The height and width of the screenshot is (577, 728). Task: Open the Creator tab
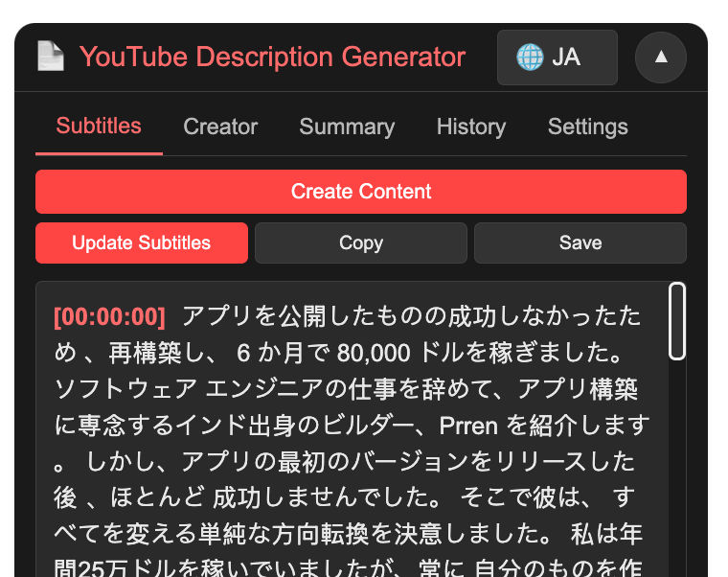(x=220, y=127)
